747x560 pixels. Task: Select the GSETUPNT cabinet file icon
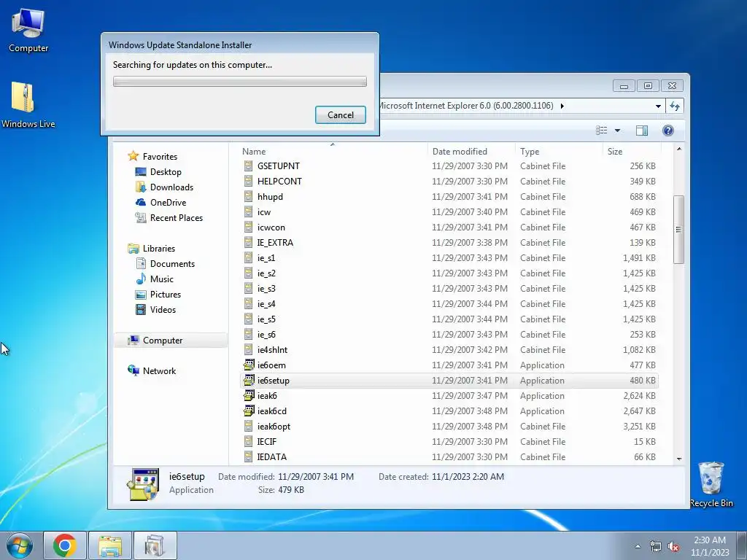click(x=248, y=166)
